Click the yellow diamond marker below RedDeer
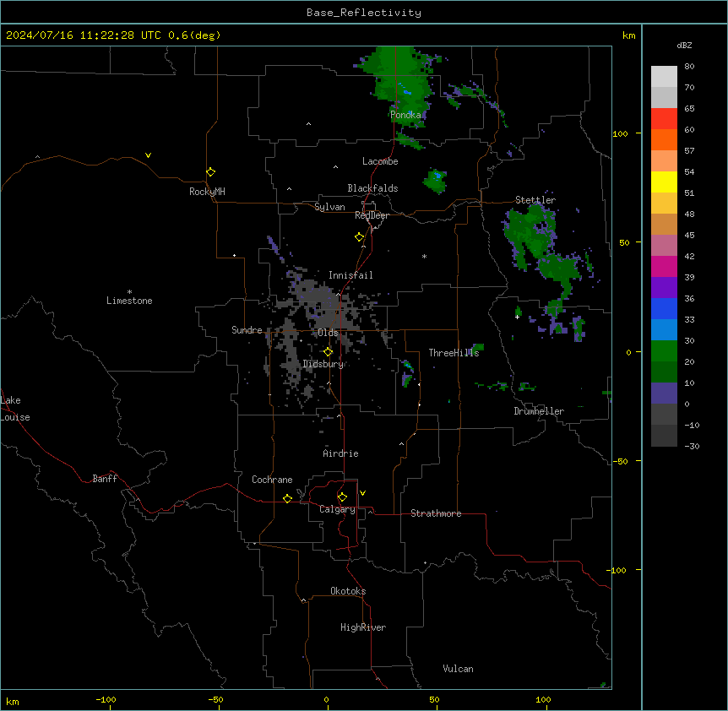Viewport: 728px width, 711px height. (360, 237)
